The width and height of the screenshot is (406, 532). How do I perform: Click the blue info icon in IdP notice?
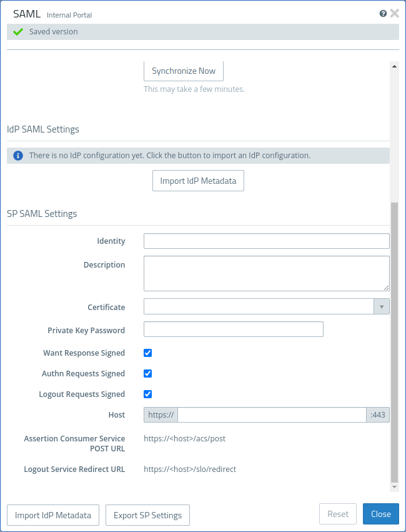click(18, 155)
